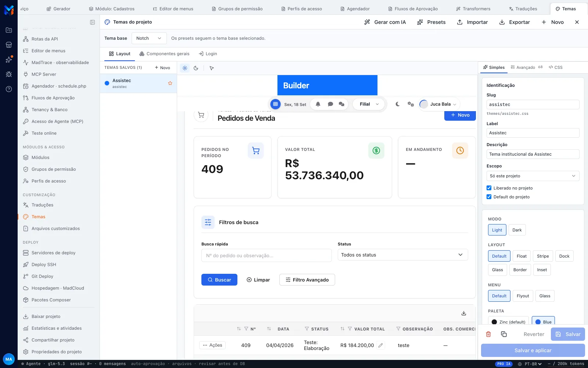Switch preview to dark mode moon icon

click(x=196, y=68)
